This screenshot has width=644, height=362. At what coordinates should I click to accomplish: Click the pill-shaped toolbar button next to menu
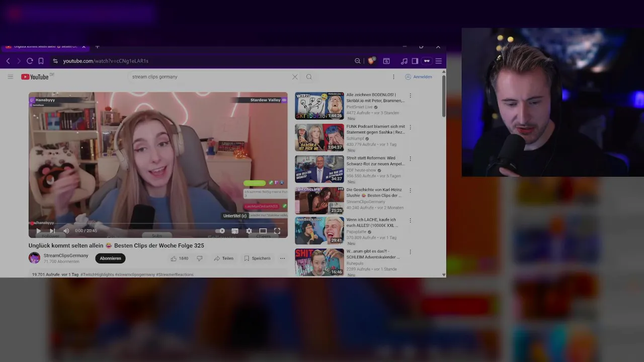[427, 61]
